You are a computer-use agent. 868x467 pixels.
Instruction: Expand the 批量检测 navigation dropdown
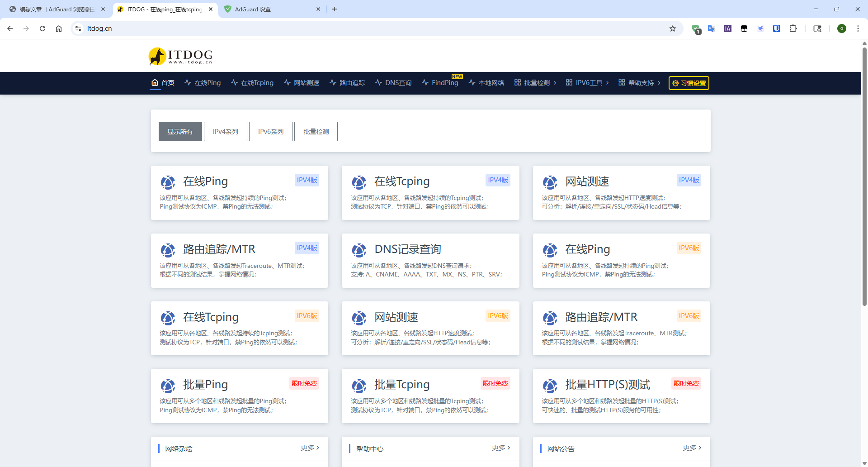(536, 83)
